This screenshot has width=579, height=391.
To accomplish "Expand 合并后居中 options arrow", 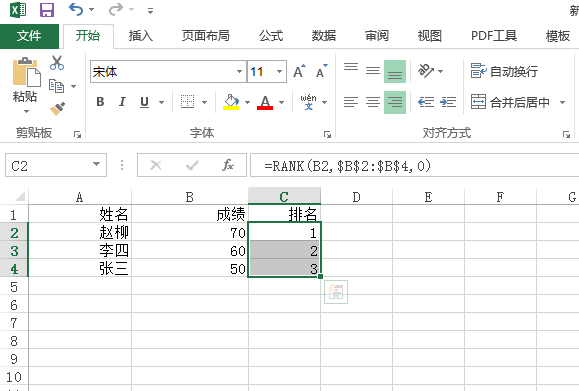I will point(562,102).
